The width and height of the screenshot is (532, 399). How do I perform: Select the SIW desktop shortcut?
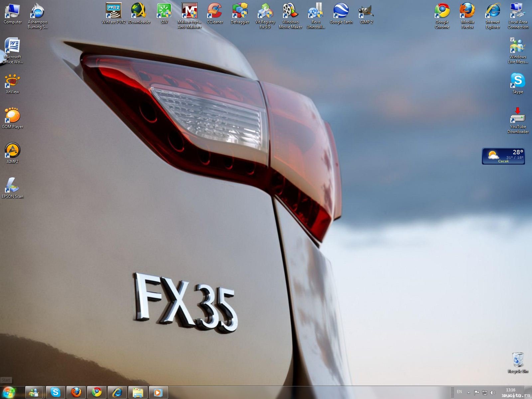click(164, 14)
